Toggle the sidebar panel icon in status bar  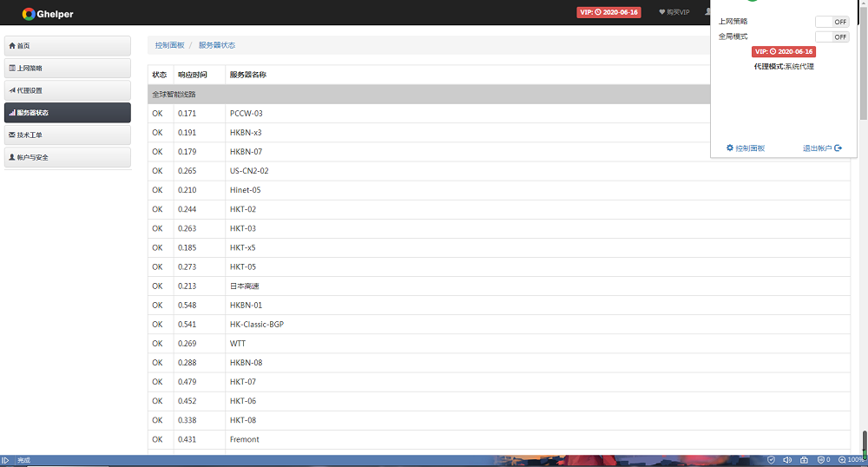(x=5, y=460)
